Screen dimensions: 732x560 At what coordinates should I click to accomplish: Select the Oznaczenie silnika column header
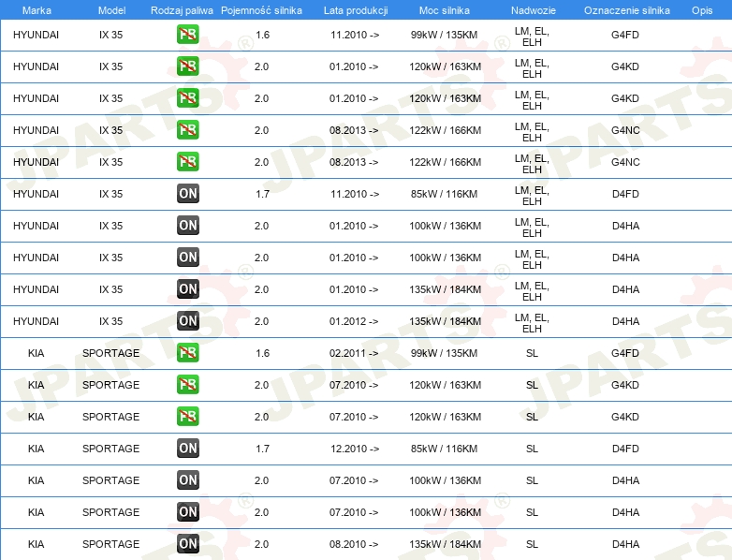coord(625,9)
